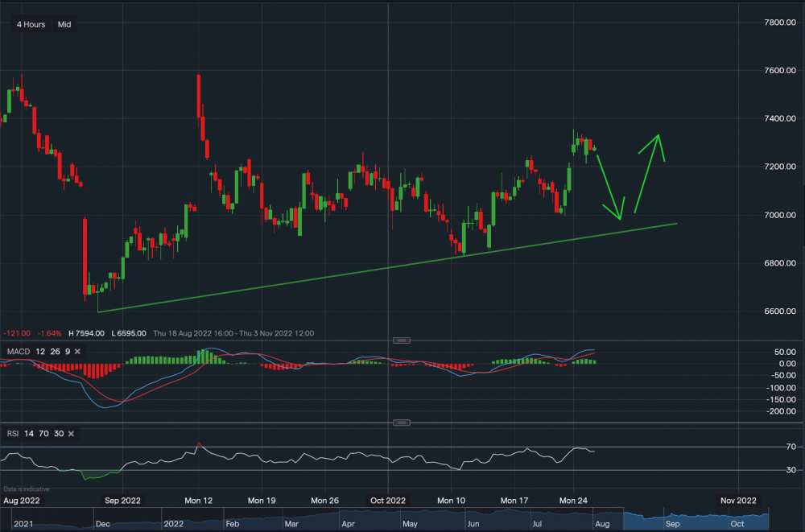Click the Sep 2022 label on time axis
805x532 pixels.
click(122, 501)
